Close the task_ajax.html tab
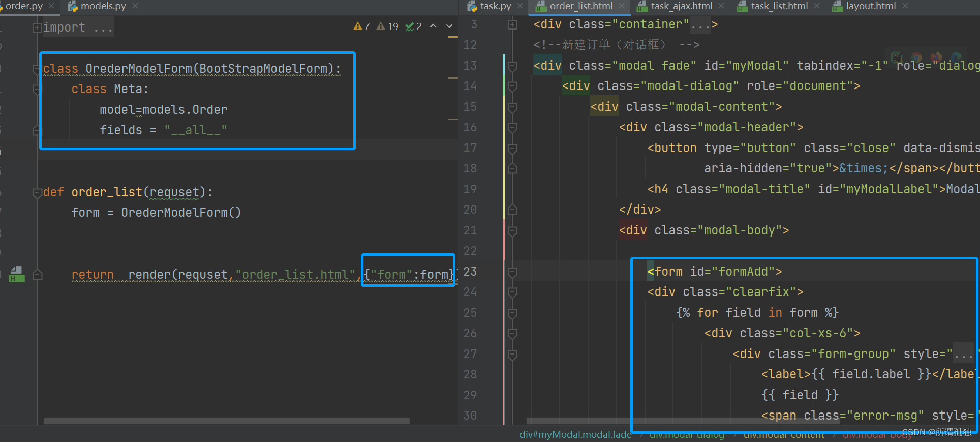The image size is (980, 442). [721, 6]
